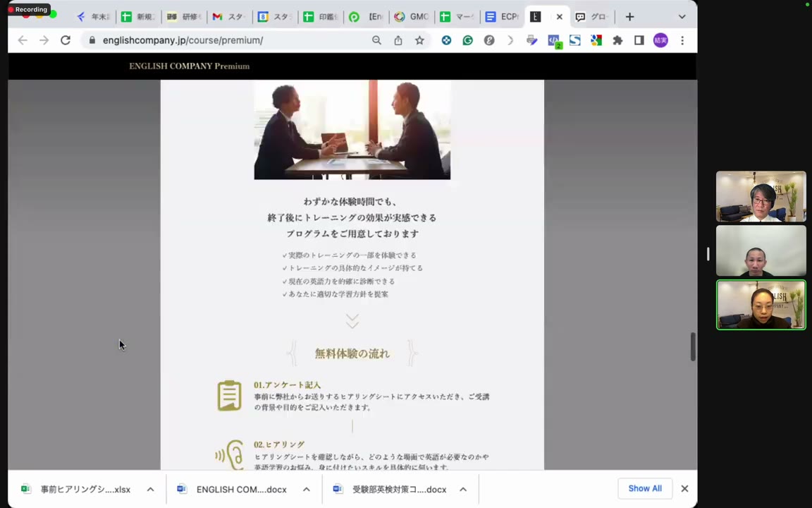Close the downloads bar
Image resolution: width=812 pixels, height=508 pixels.
[684, 488]
